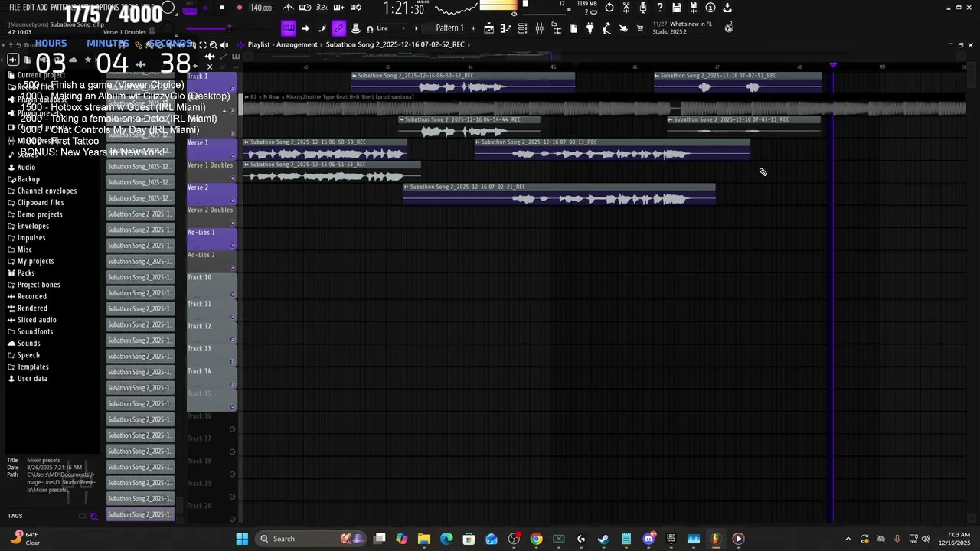This screenshot has height=551, width=980.
Task: Mute Track 10 via its dot
Action: click(x=233, y=295)
